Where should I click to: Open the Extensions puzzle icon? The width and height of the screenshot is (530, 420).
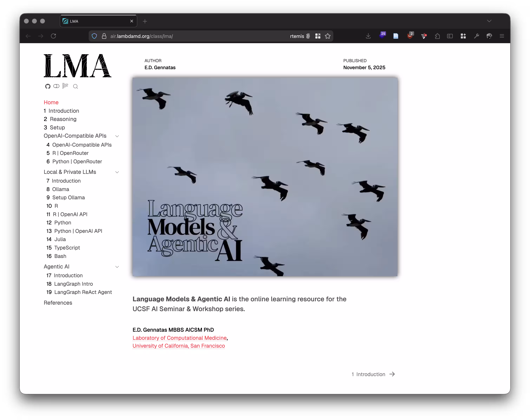(437, 36)
